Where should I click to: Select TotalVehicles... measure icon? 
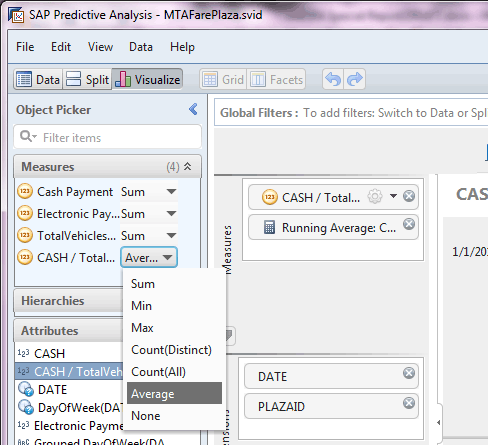click(x=25, y=235)
